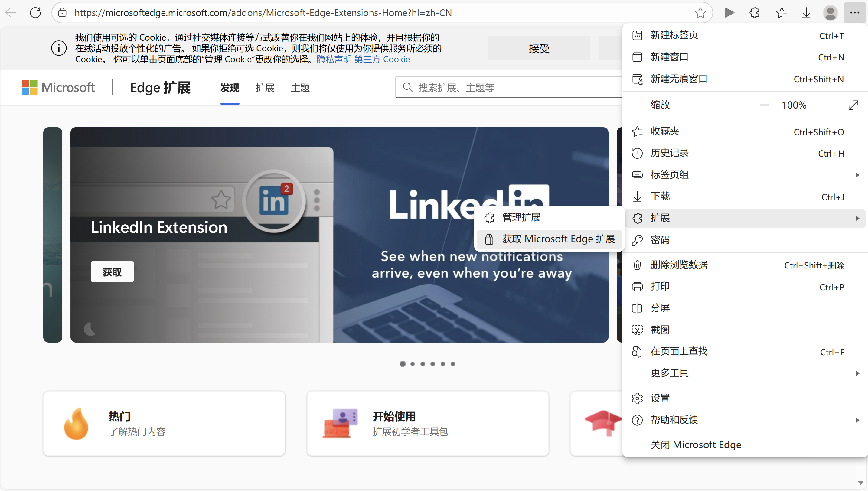The height and width of the screenshot is (491, 868).
Task: Click full screen zoom arrow icon
Action: click(853, 105)
